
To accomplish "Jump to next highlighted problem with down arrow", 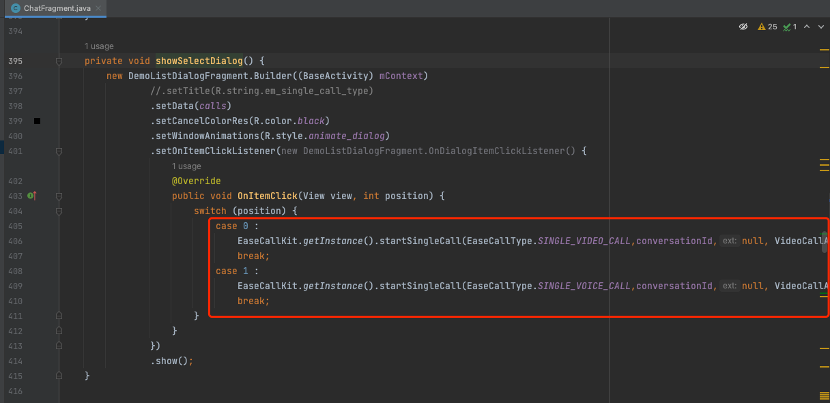I will 820,26.
